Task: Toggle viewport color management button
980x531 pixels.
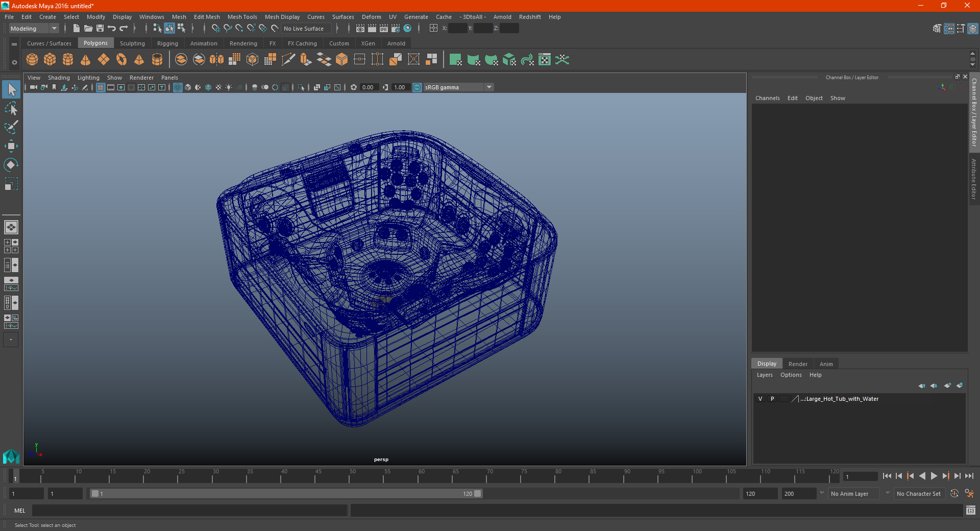Action: pyautogui.click(x=417, y=87)
